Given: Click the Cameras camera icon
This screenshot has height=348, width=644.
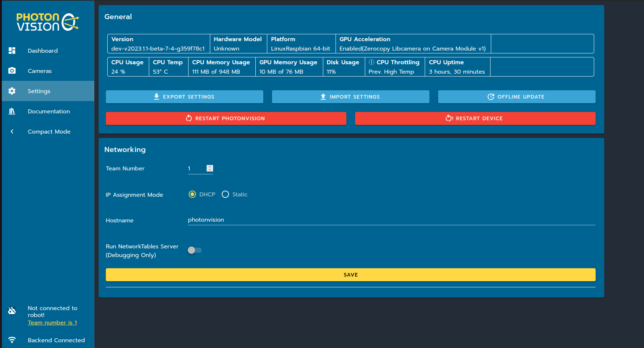Looking at the screenshot, I should 12,71.
